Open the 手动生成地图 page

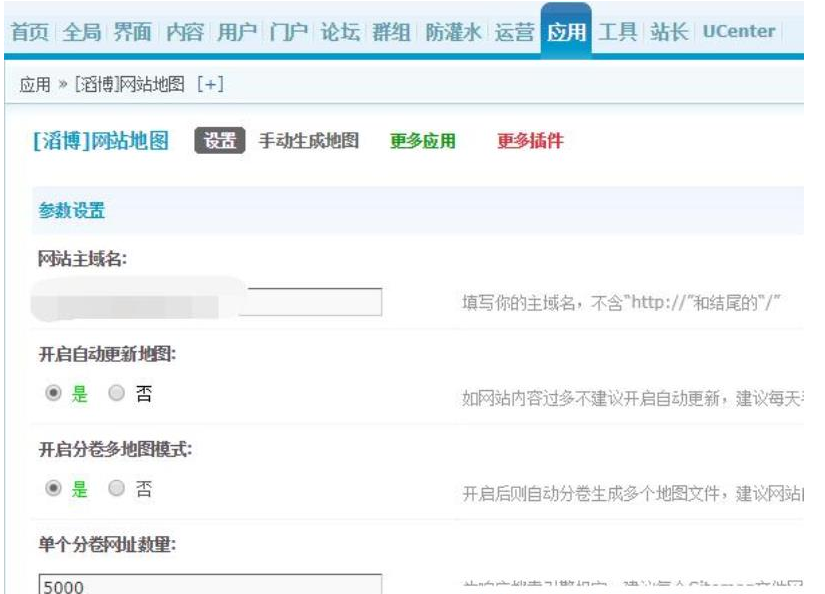click(x=308, y=142)
